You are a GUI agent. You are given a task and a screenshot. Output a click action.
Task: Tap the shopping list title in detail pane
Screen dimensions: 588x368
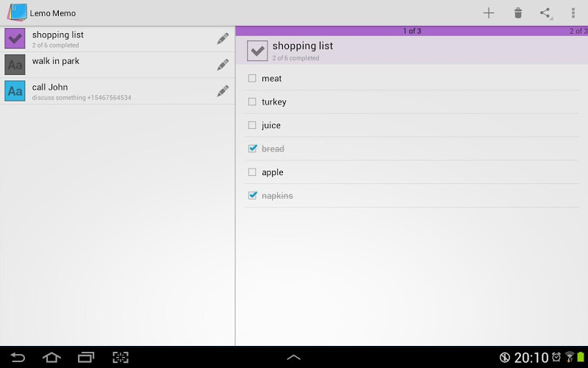[x=303, y=46]
